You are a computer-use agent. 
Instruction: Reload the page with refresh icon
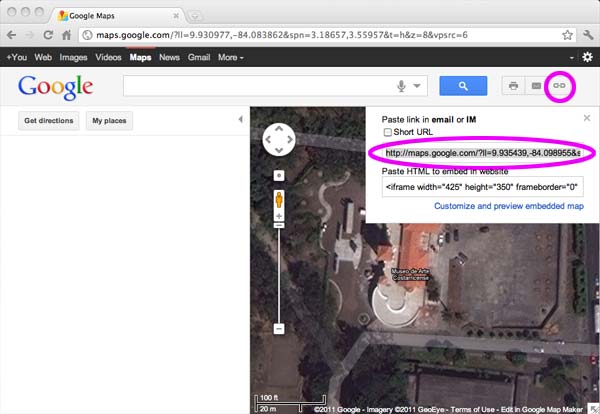[x=48, y=35]
